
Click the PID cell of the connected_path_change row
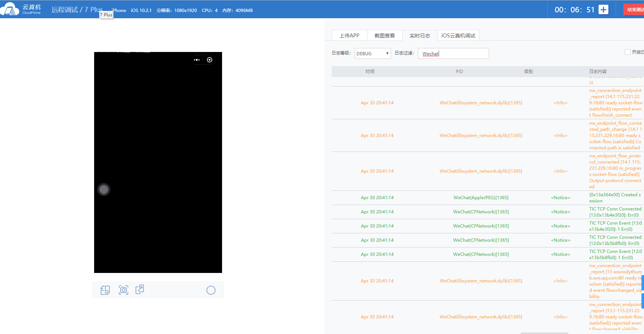tap(481, 136)
